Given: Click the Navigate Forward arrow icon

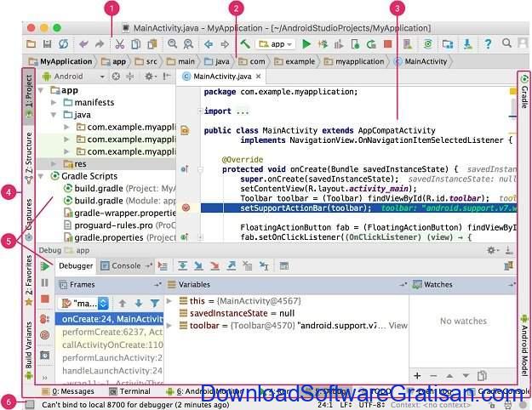Looking at the screenshot, I should tap(225, 44).
